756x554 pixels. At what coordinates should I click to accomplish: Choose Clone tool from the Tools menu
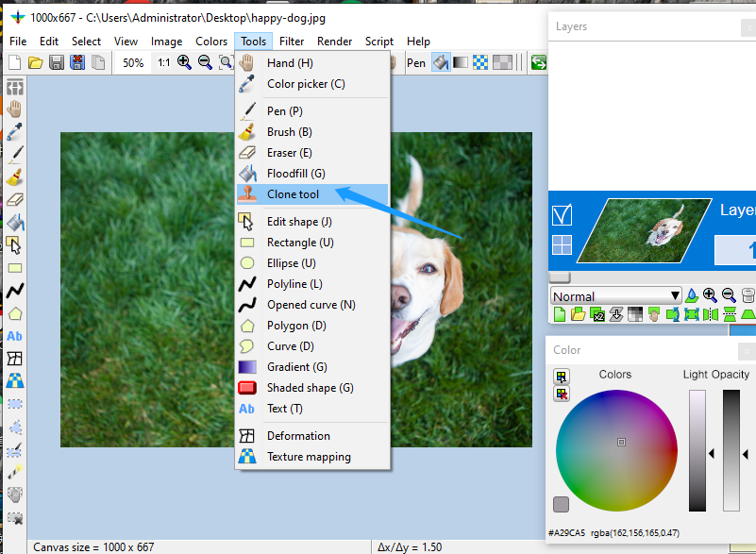point(293,194)
